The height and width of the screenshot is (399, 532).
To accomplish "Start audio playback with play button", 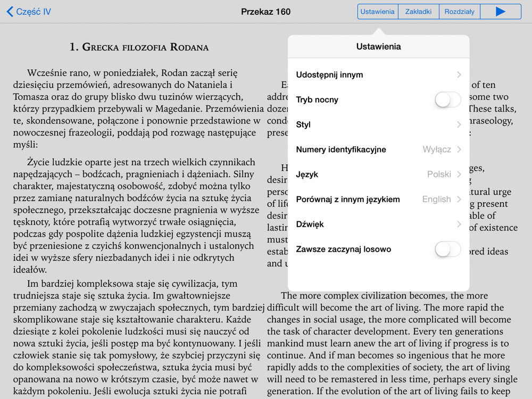I will click(501, 12).
